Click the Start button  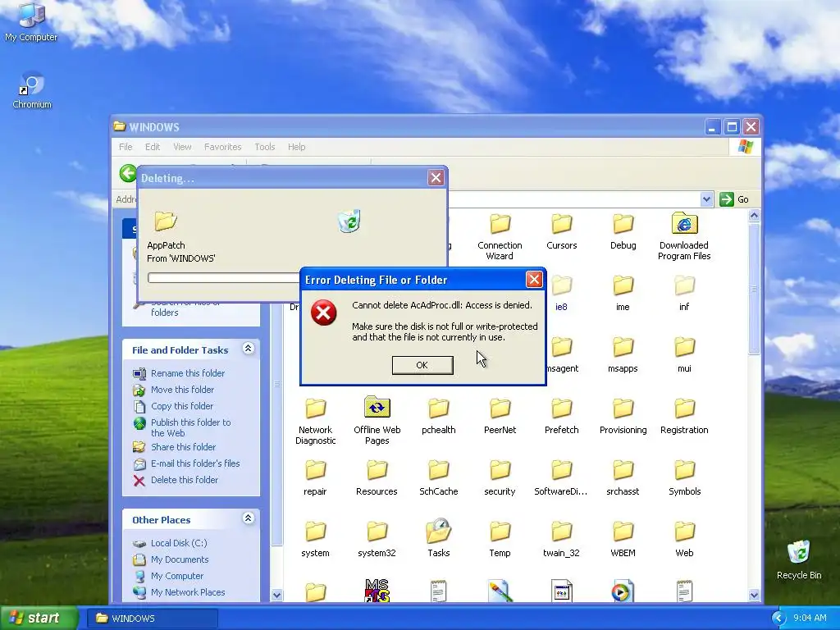click(x=39, y=618)
